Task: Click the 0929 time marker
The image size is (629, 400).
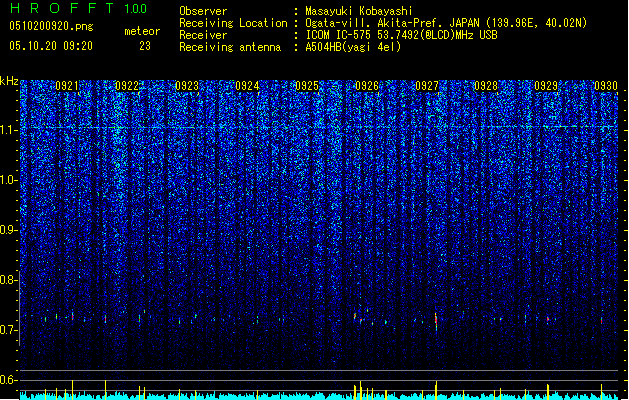Action: [546, 86]
